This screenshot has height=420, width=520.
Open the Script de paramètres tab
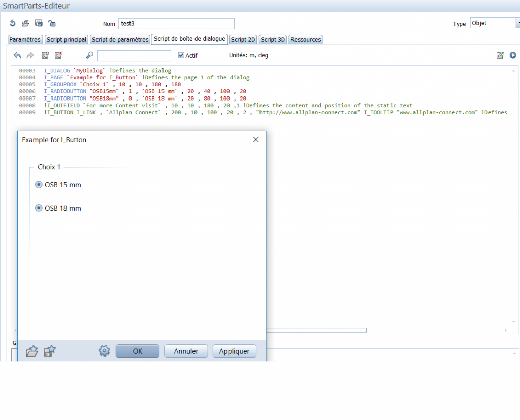(x=120, y=39)
